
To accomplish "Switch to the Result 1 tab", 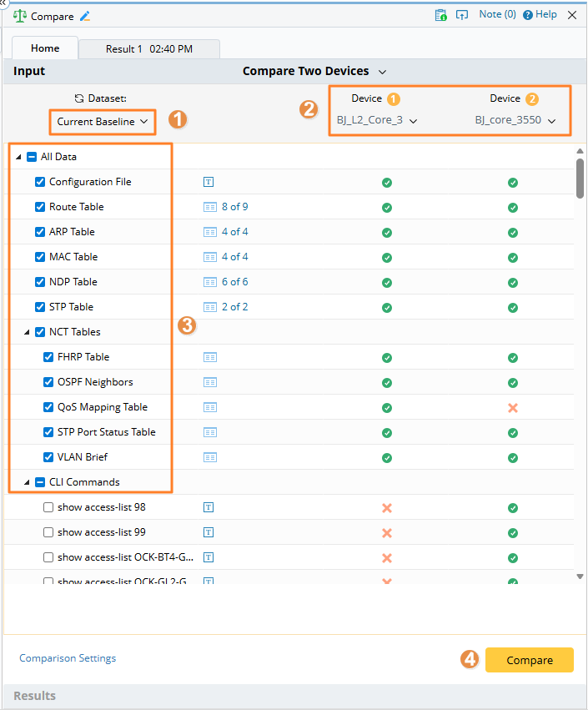I will (149, 49).
